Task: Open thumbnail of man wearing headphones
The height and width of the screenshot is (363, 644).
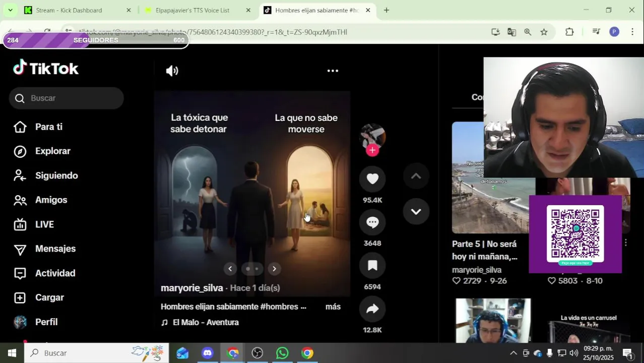Action: [x=493, y=321]
